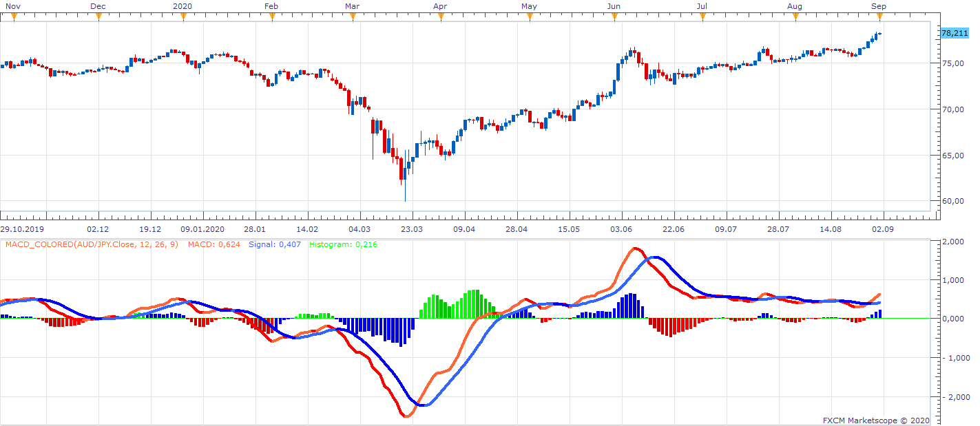Click the 04.03 date label
This screenshot has width=980, height=426.
pos(359,230)
